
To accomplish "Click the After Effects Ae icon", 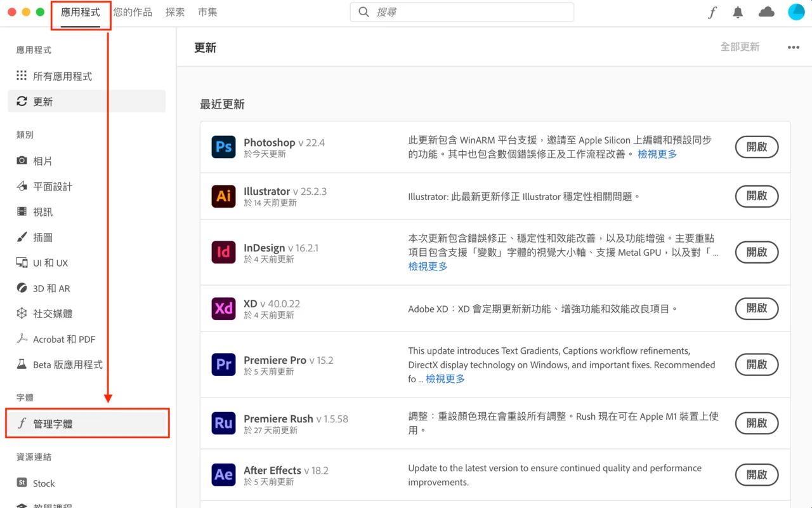I will (x=223, y=475).
